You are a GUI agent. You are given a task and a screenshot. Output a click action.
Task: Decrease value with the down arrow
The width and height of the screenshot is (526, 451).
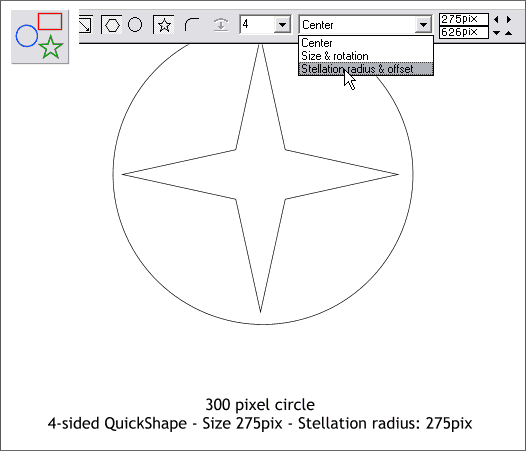pos(496,33)
